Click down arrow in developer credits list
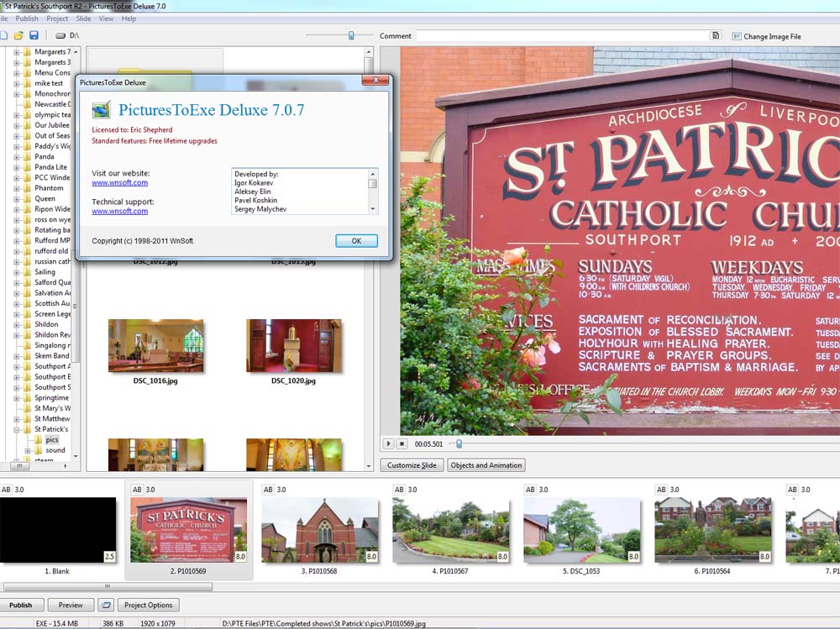This screenshot has width=840, height=629. (x=373, y=209)
